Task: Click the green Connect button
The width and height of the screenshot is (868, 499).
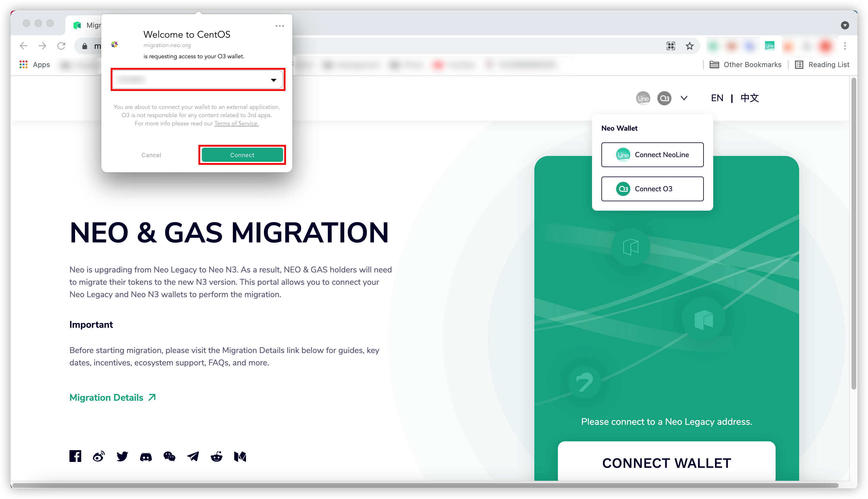Action: 242,155
